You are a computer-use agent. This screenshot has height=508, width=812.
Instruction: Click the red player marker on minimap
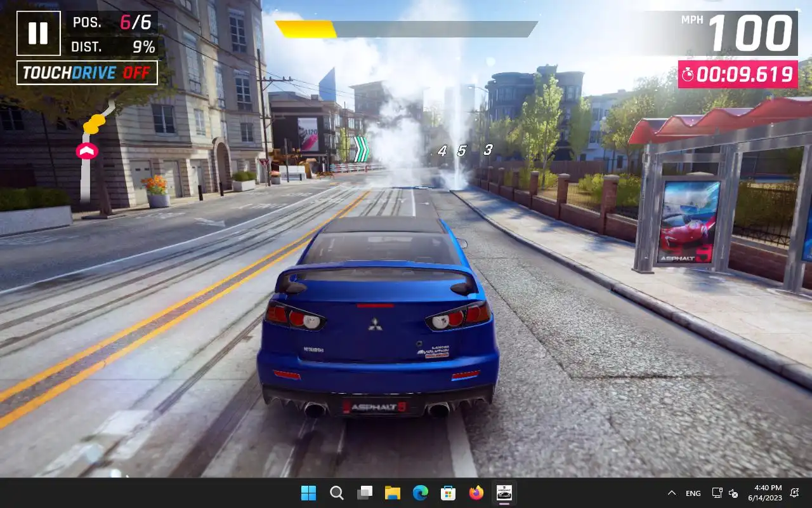point(86,150)
